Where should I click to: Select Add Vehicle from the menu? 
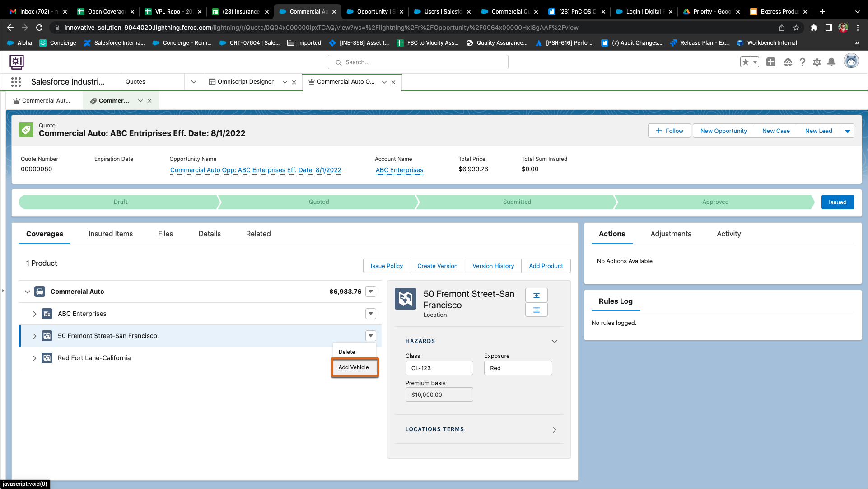tap(354, 367)
